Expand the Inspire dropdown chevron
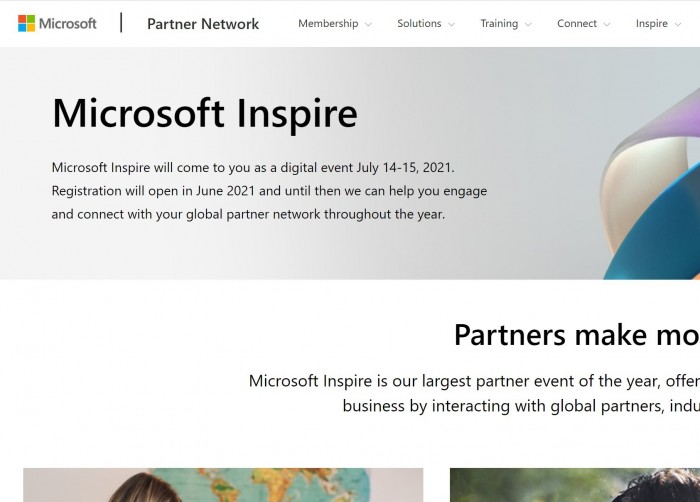Image resolution: width=700 pixels, height=502 pixels. pos(680,24)
